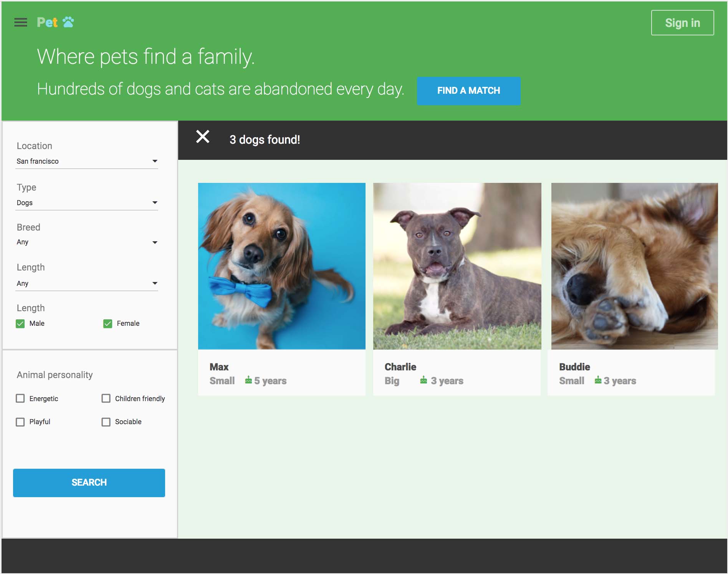Dismiss the '3 dogs found!' results bar
Image resolution: width=728 pixels, height=574 pixels.
click(203, 137)
